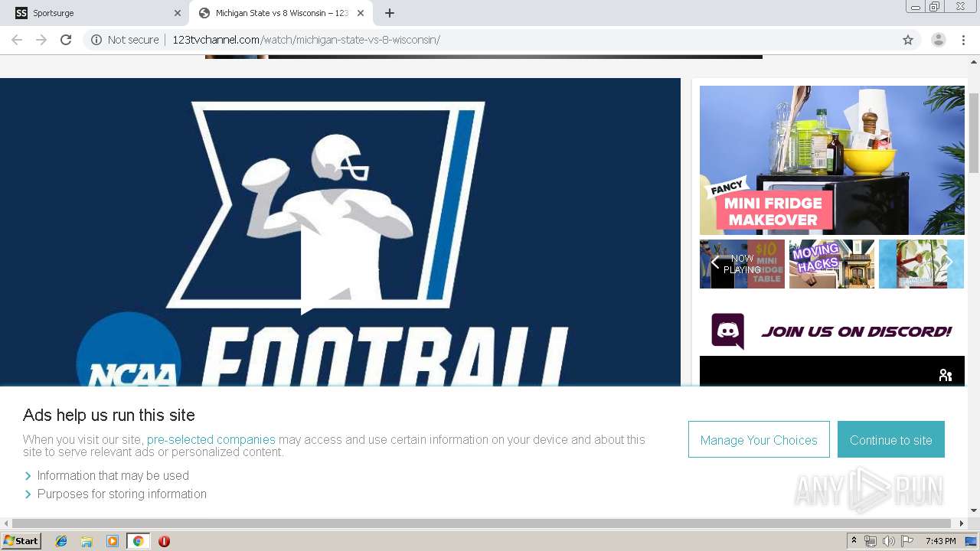
Task: Open the red Opera taskbar icon
Action: 164,541
